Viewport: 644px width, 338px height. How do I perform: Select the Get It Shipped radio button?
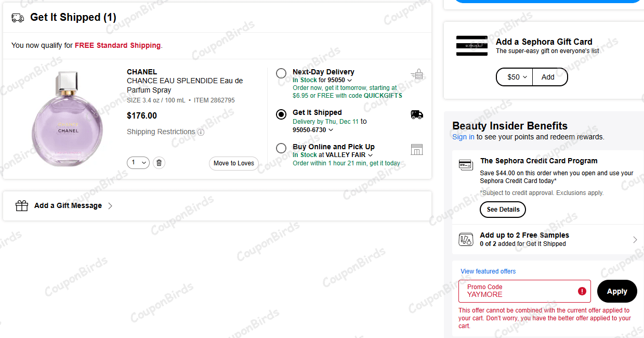(x=281, y=114)
